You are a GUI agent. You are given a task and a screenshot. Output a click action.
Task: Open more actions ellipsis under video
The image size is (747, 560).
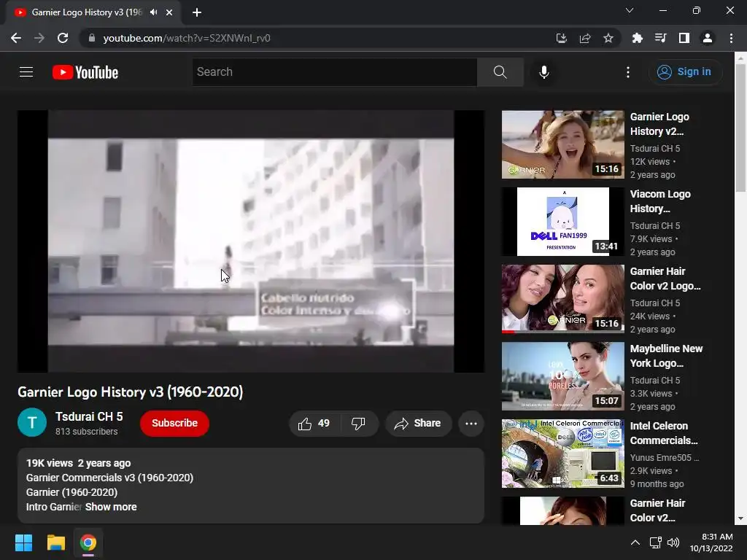click(471, 424)
